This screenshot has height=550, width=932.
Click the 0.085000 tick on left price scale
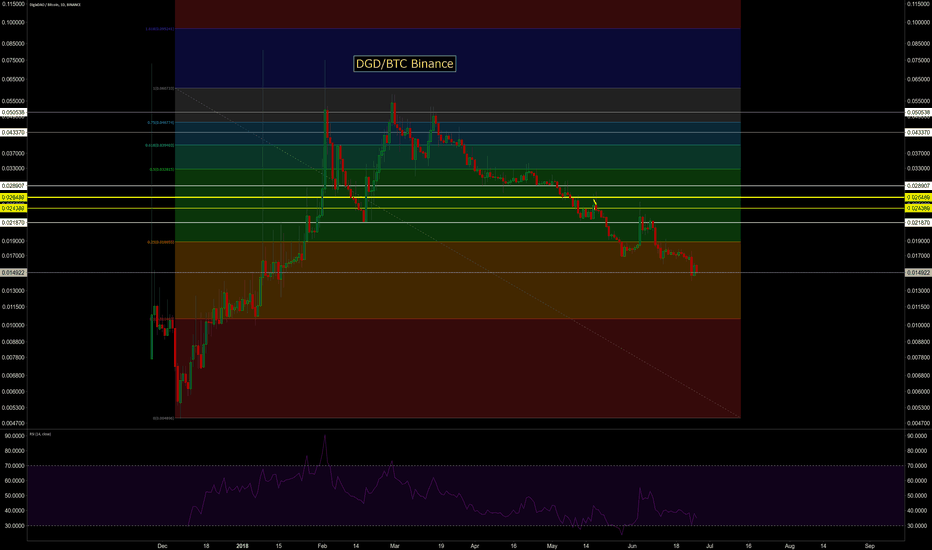point(13,43)
